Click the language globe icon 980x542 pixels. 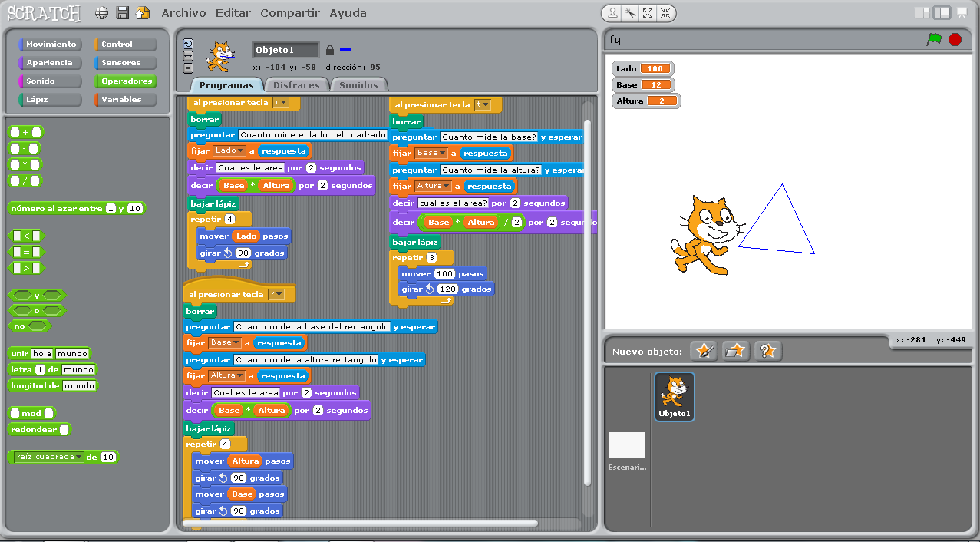[x=101, y=12]
